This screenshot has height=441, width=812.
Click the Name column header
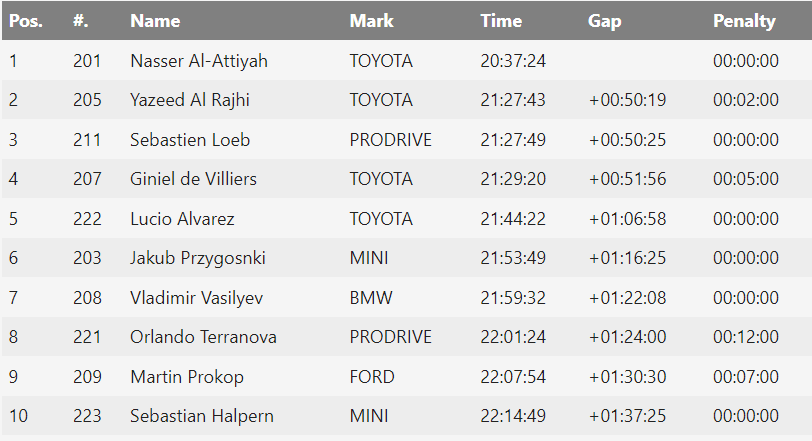tap(155, 21)
